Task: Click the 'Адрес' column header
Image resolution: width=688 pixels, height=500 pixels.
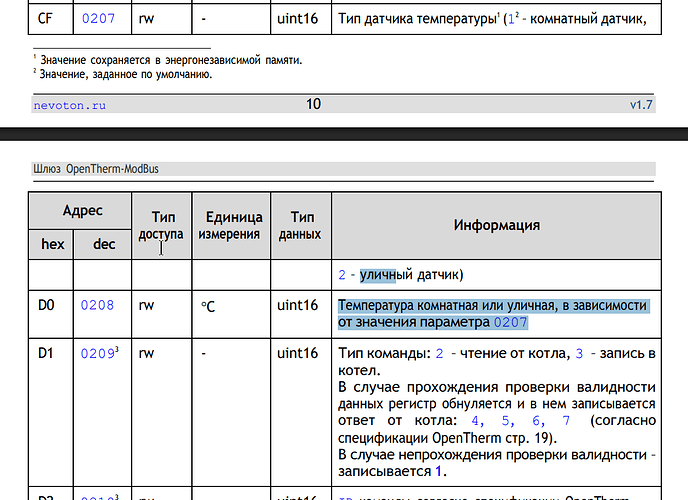Action: (x=80, y=211)
